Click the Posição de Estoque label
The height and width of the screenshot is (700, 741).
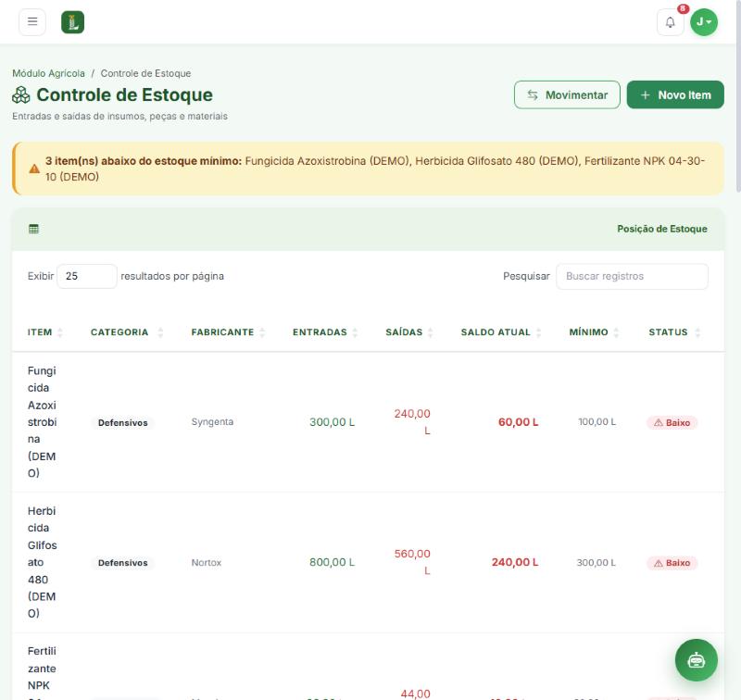click(662, 229)
